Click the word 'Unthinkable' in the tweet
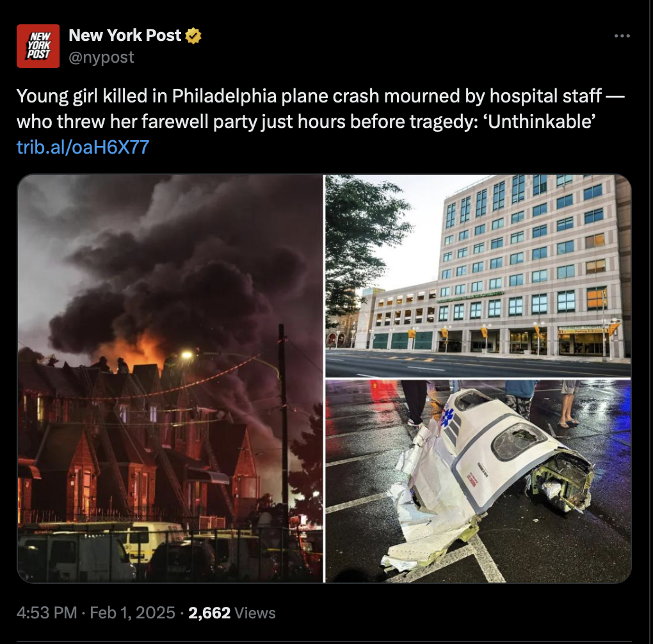653x644 pixels. tap(542, 122)
